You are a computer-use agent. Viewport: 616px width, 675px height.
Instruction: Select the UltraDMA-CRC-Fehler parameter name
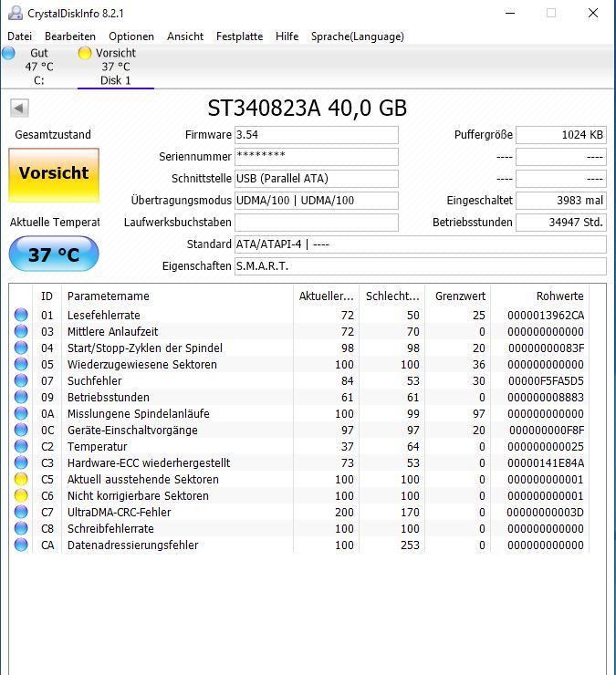pos(119,513)
